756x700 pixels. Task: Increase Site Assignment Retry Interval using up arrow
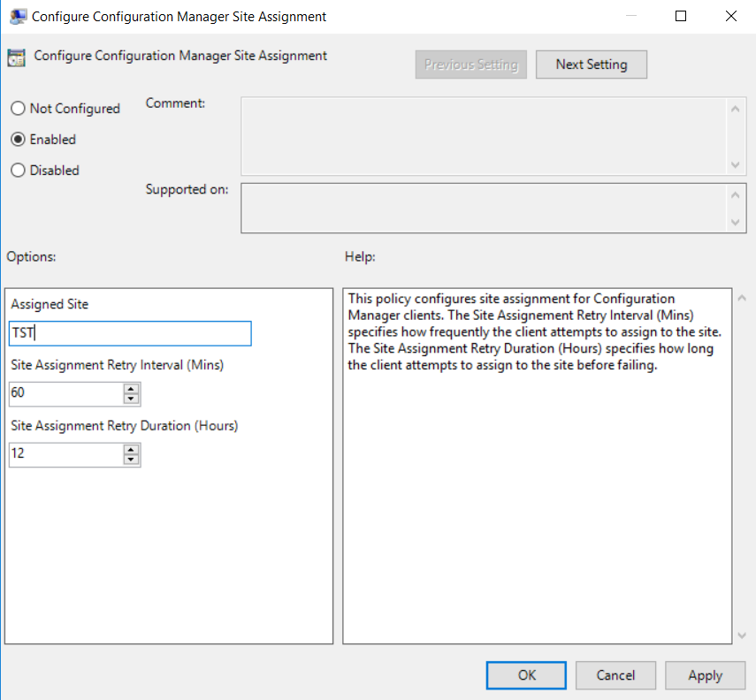pyautogui.click(x=132, y=389)
